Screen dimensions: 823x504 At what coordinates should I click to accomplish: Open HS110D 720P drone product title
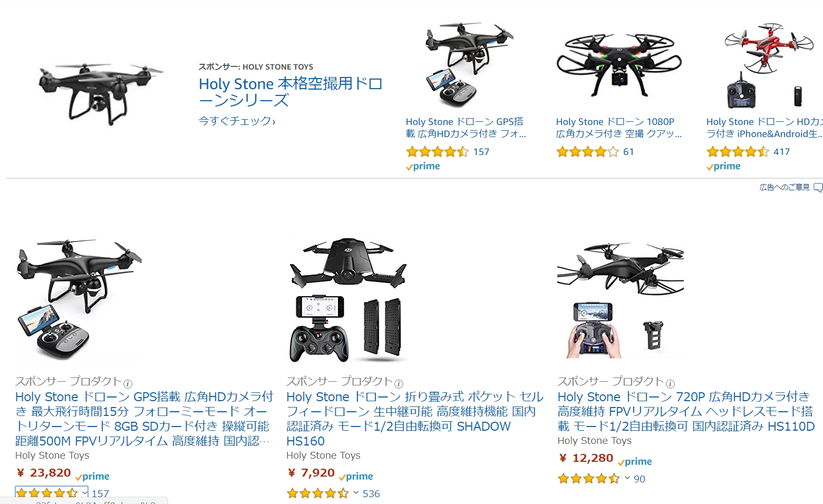686,411
